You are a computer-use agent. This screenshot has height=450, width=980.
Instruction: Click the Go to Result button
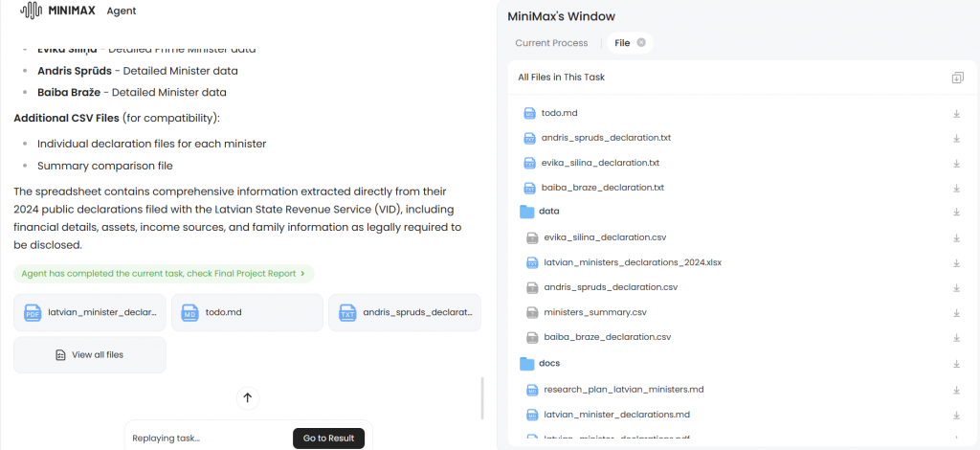click(328, 439)
